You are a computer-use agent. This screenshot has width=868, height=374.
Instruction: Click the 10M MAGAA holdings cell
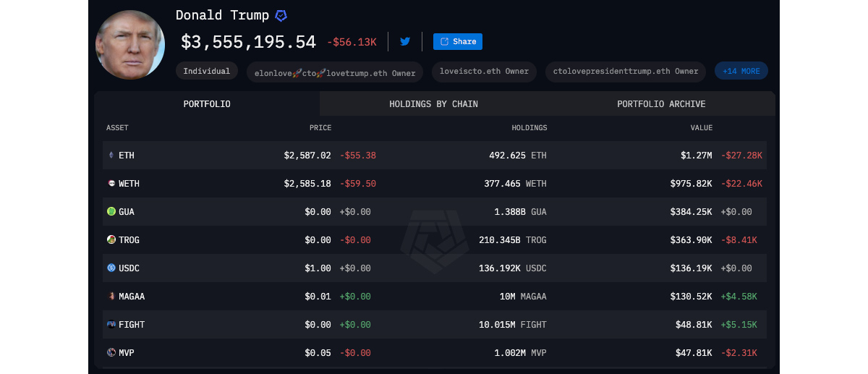(x=523, y=297)
